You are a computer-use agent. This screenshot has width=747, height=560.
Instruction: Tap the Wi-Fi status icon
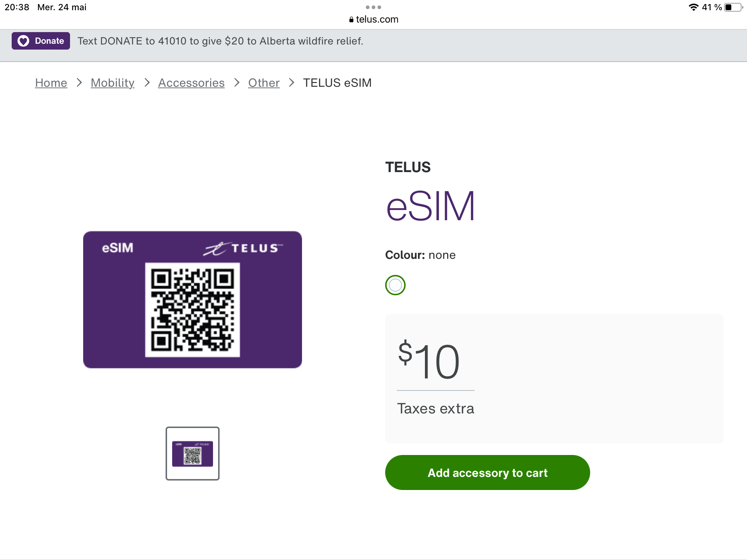(693, 7)
